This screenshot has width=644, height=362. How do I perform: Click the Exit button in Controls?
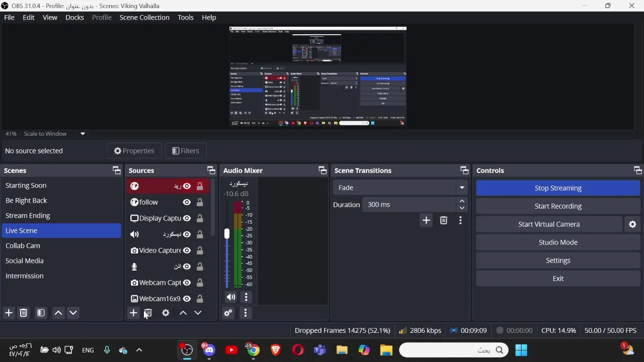558,279
